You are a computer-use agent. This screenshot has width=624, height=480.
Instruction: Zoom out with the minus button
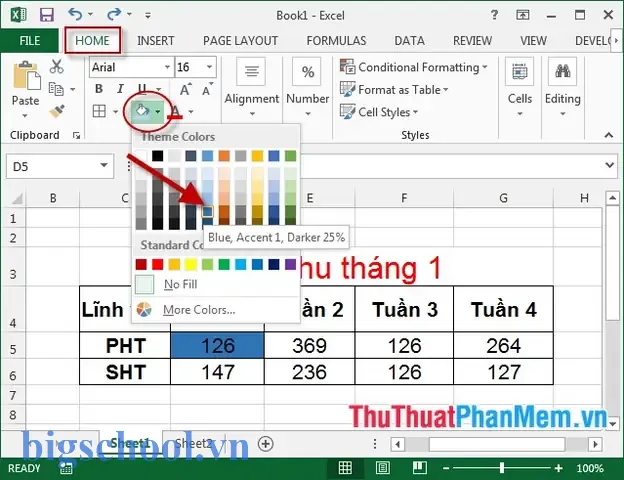click(x=446, y=468)
